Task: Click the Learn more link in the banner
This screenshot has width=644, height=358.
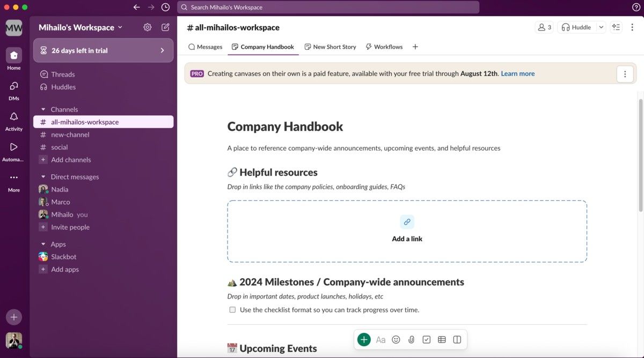Action: 517,73
